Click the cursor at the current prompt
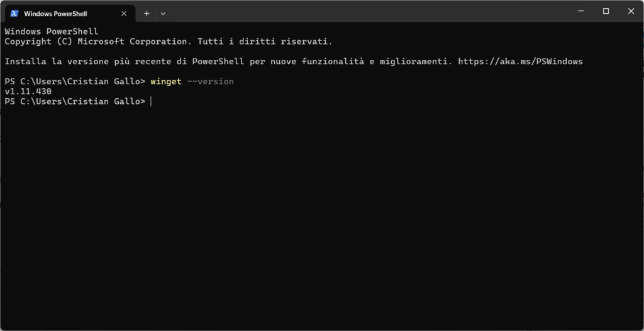The height and width of the screenshot is (331, 644). coord(151,101)
